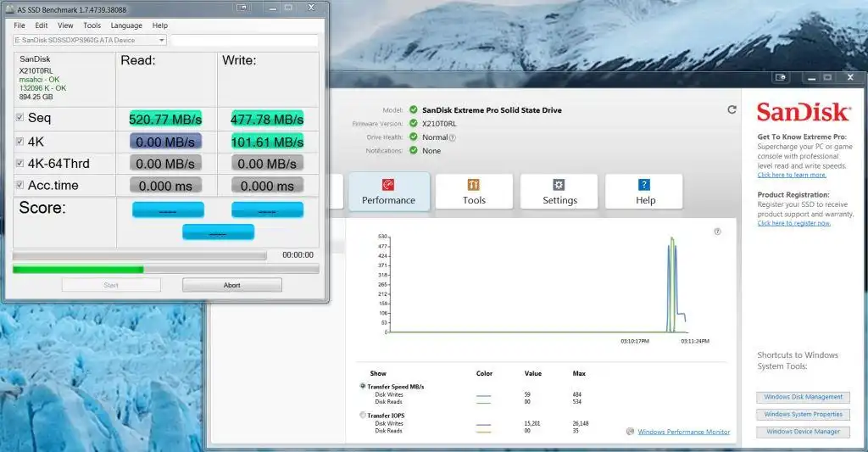Screen dimensions: 868x452
Task: Open the Tools tab in SanDisk dashboard
Action: click(475, 192)
